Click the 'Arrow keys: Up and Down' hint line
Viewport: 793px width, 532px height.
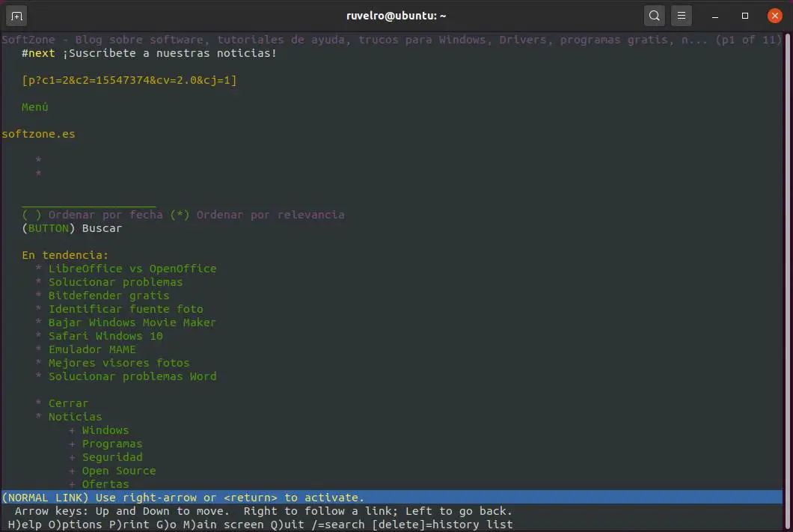tap(263, 511)
